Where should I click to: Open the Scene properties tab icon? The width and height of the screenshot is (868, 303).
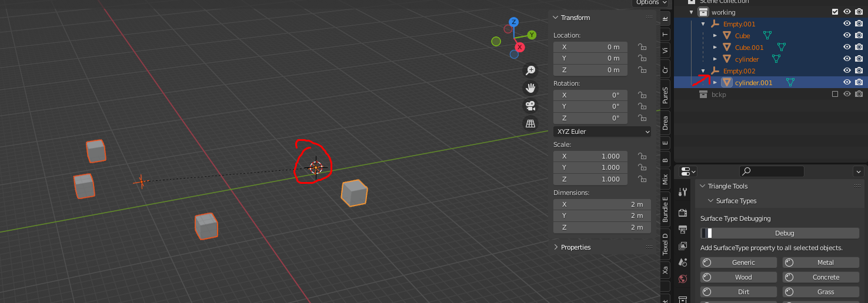click(x=683, y=262)
